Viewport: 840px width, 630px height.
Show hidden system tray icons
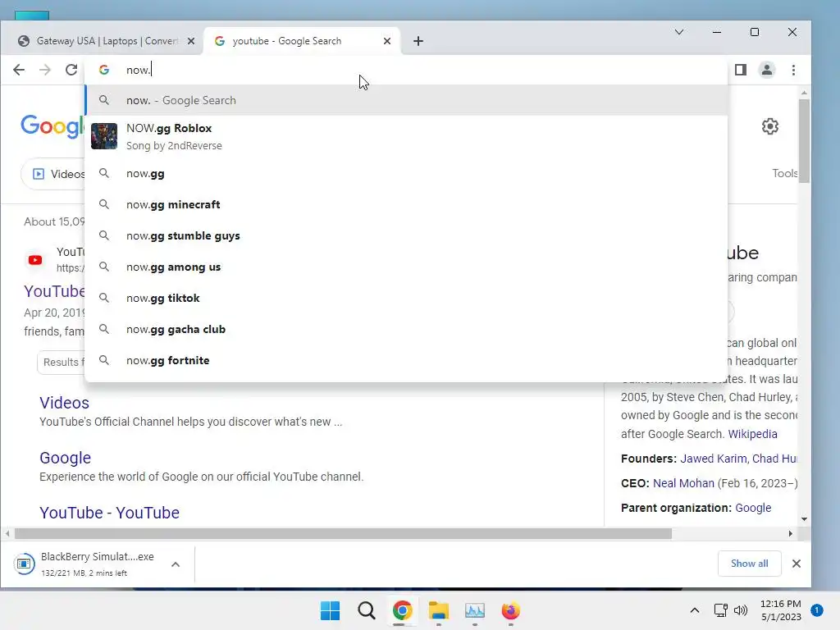point(694,610)
